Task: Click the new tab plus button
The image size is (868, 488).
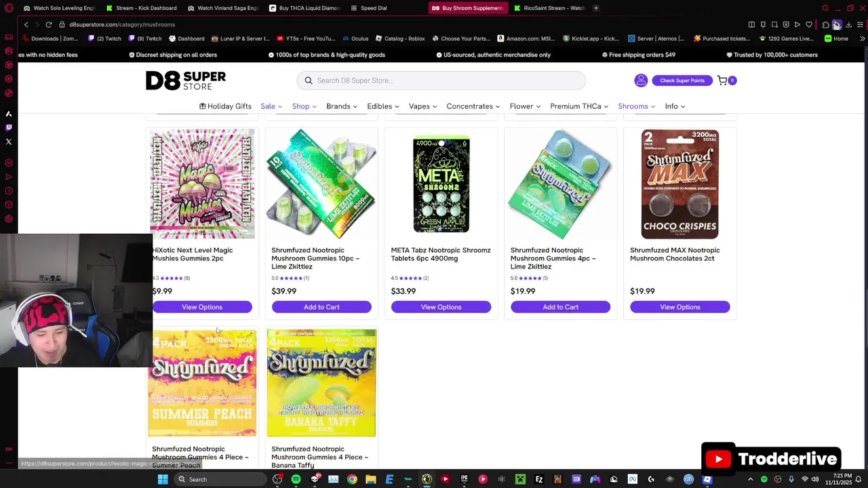Action: [x=595, y=8]
